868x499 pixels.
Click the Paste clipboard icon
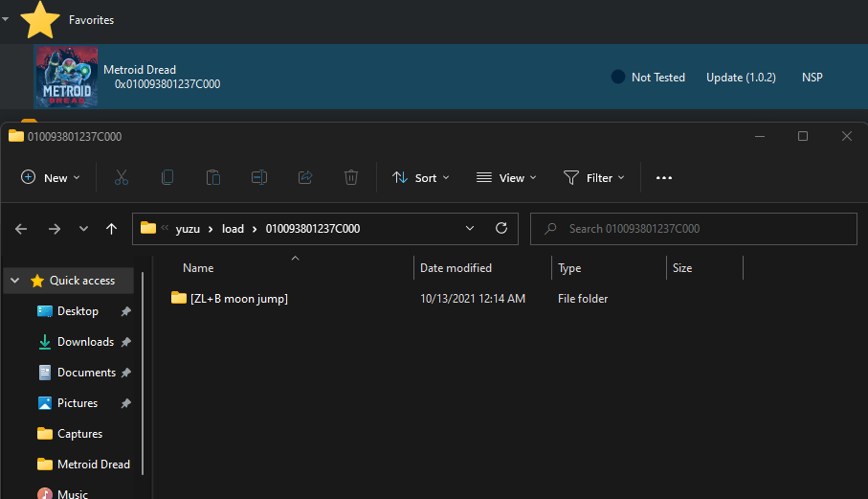coord(213,177)
